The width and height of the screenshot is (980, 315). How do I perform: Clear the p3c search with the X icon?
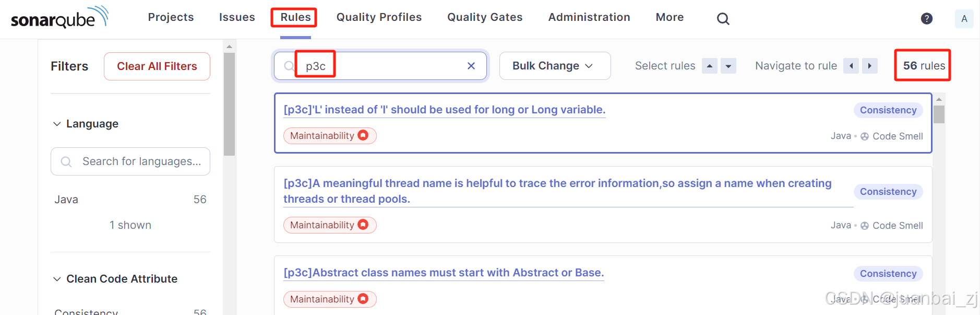click(x=471, y=66)
